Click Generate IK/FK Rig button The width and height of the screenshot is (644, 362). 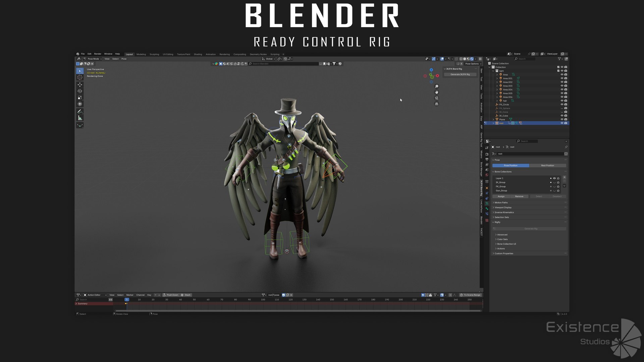point(460,74)
